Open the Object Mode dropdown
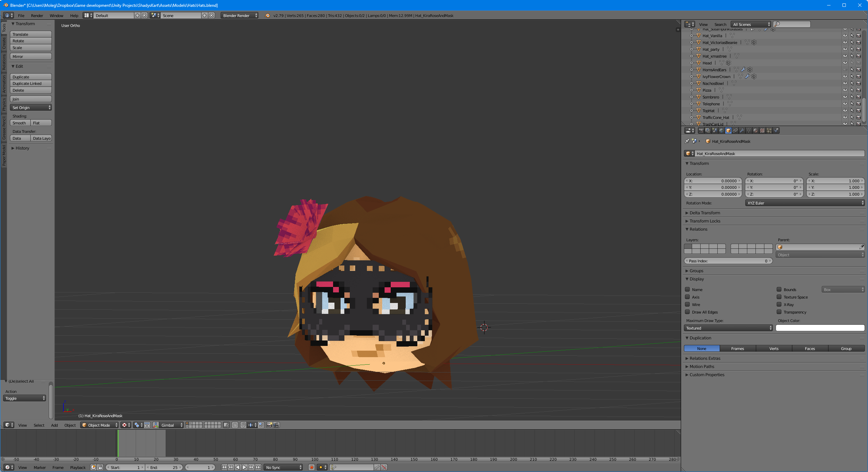 [x=99, y=425]
